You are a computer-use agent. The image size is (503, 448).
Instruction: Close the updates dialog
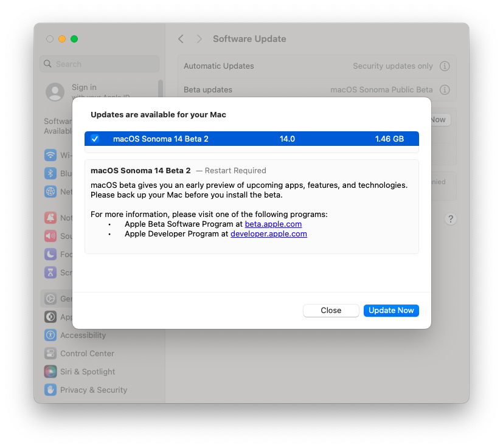click(x=331, y=311)
